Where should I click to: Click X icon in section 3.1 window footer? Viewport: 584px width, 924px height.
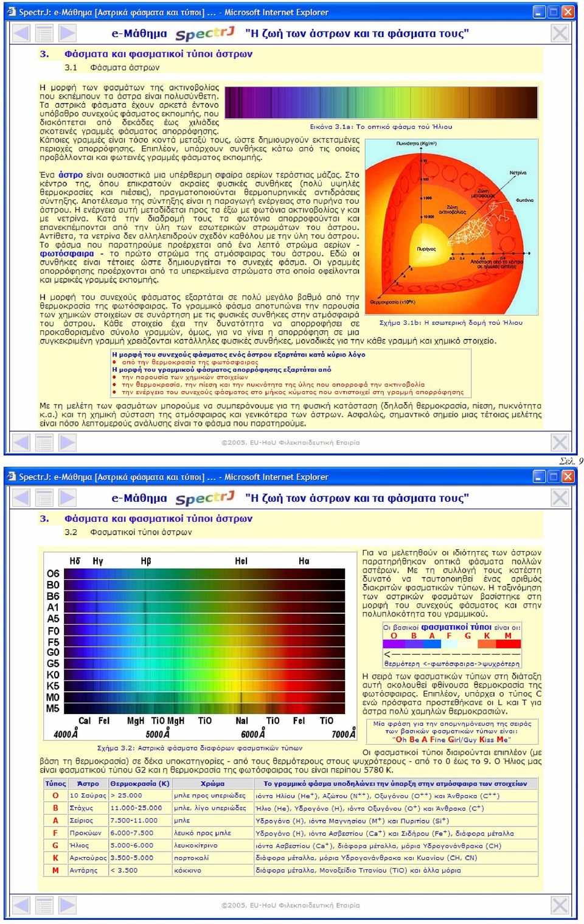(x=560, y=442)
